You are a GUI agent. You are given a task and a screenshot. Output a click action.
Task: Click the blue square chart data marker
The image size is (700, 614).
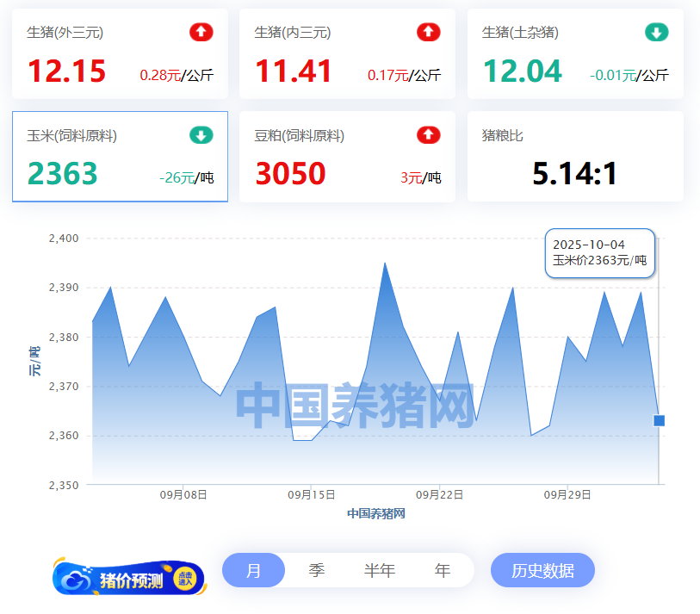tap(660, 420)
